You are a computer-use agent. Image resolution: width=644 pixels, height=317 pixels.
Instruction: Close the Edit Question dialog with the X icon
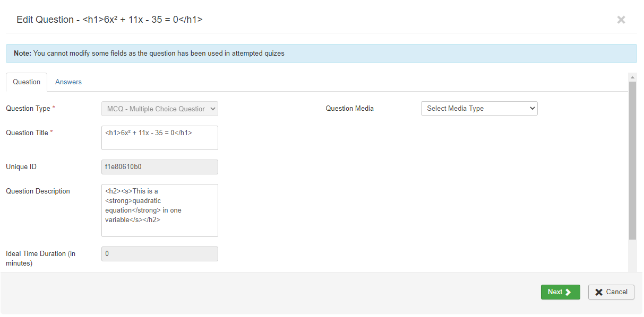621,20
